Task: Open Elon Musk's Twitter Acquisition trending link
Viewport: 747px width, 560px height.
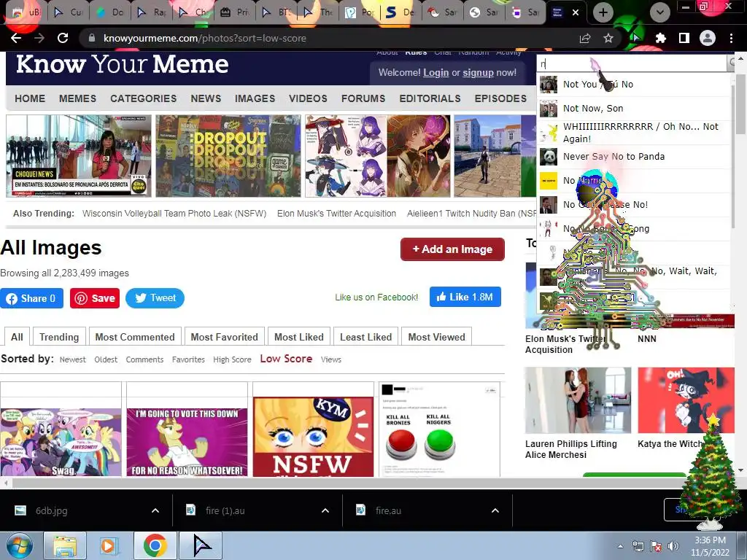Action: [x=336, y=214]
